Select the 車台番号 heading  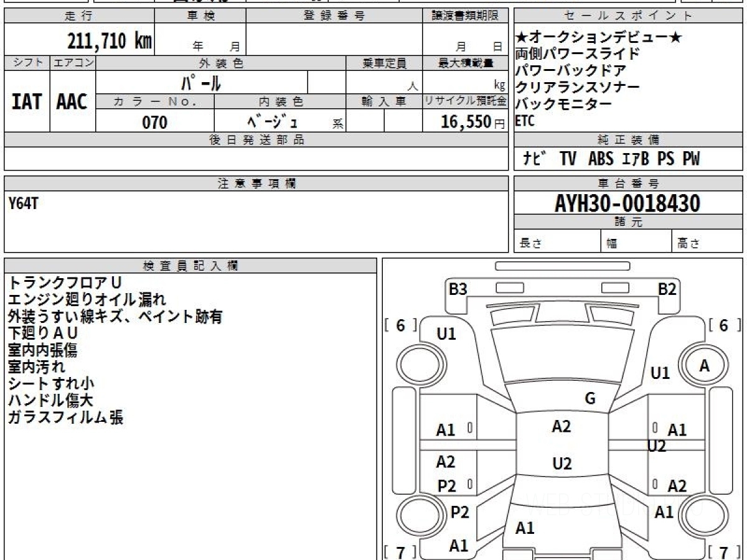(x=628, y=184)
